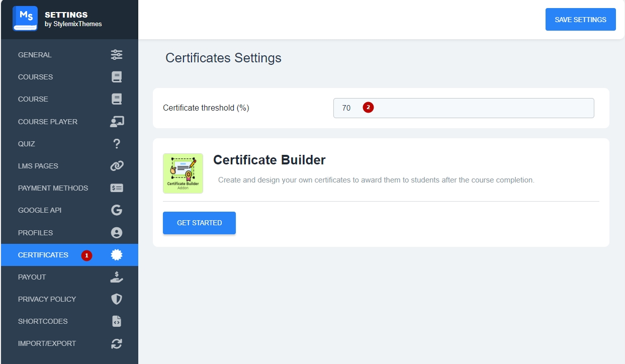Click the Privacy Policy shield icon
Image resolution: width=625 pixels, height=364 pixels.
click(x=117, y=299)
